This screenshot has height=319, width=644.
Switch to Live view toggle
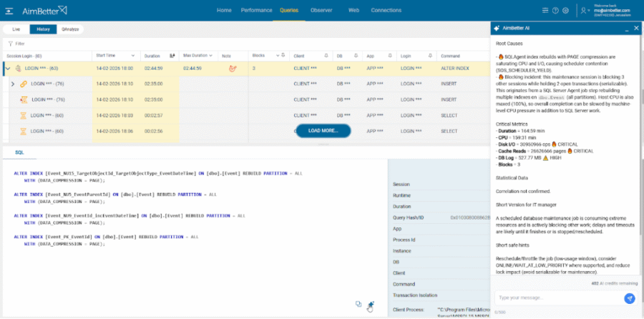coord(16,29)
